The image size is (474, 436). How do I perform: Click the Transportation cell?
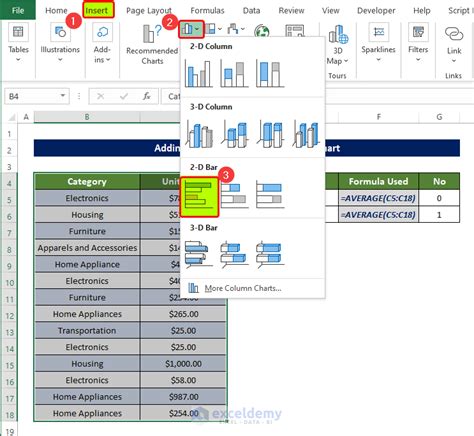87,331
